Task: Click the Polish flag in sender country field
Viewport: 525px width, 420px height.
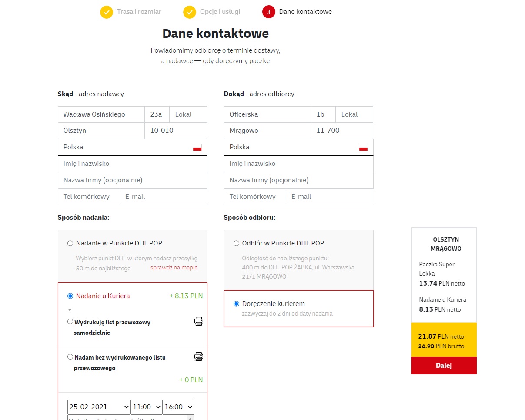Action: click(x=197, y=148)
